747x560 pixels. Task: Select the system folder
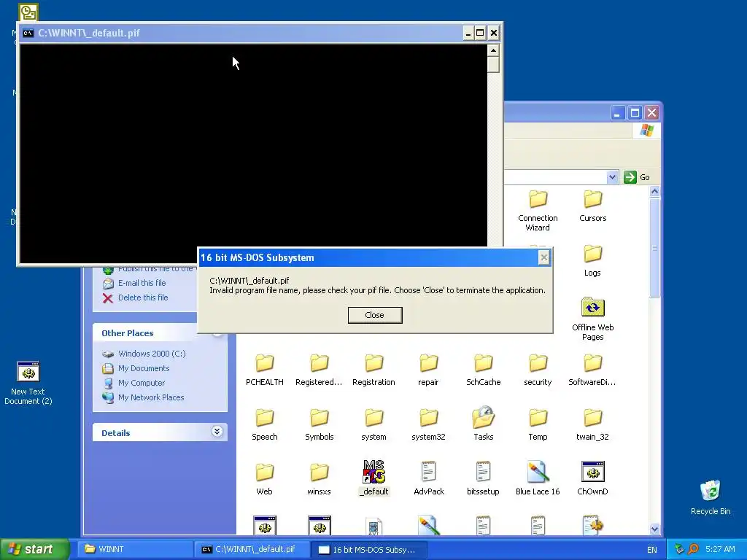(374, 425)
